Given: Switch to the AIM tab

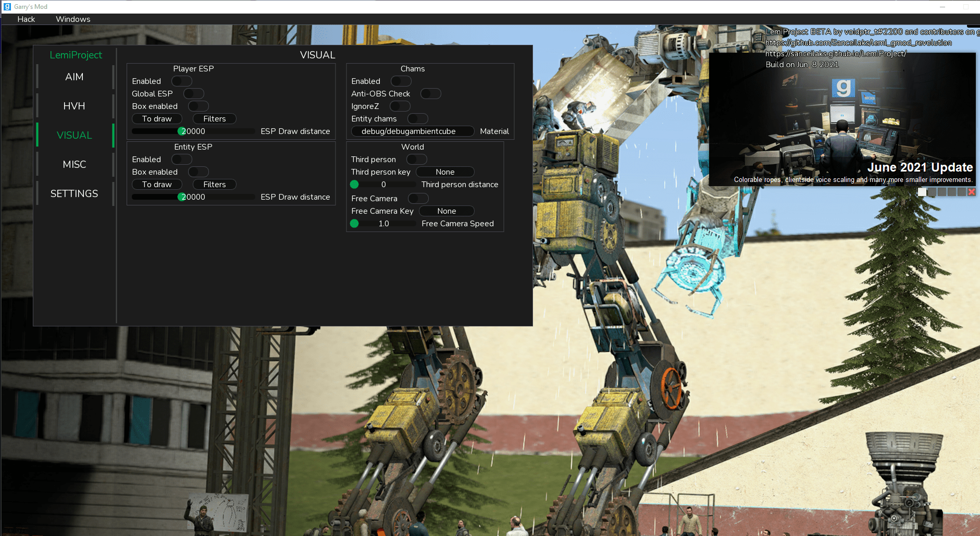Looking at the screenshot, I should tap(75, 77).
